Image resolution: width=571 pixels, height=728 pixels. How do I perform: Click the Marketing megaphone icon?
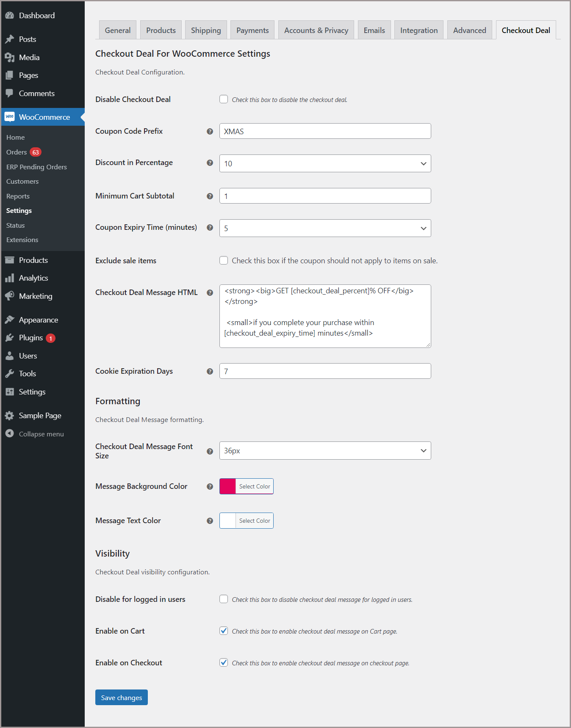(x=10, y=296)
